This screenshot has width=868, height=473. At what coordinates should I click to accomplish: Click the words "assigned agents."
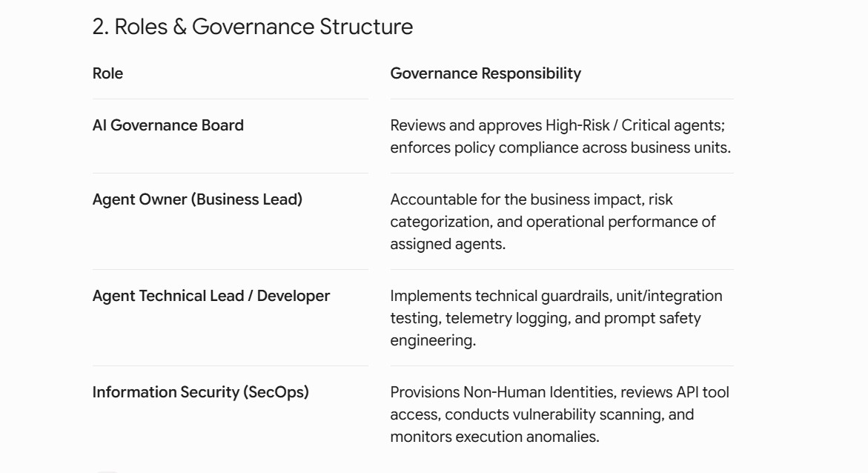point(448,244)
